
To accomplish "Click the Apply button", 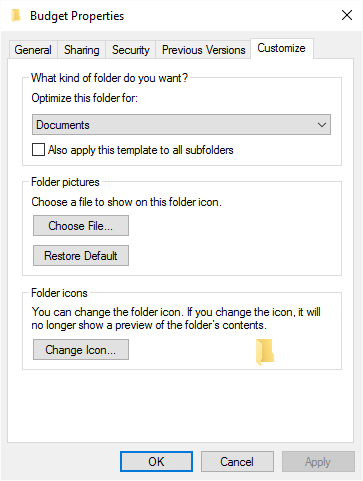I will [318, 462].
